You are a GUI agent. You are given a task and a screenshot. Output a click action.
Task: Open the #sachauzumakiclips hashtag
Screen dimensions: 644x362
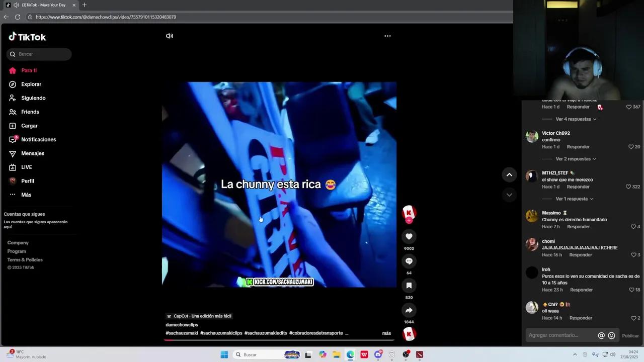coord(221,333)
